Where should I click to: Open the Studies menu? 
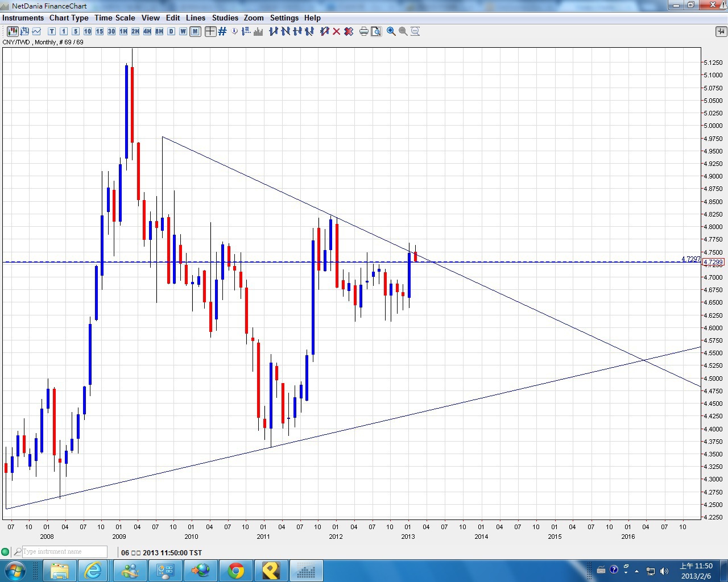click(x=225, y=18)
